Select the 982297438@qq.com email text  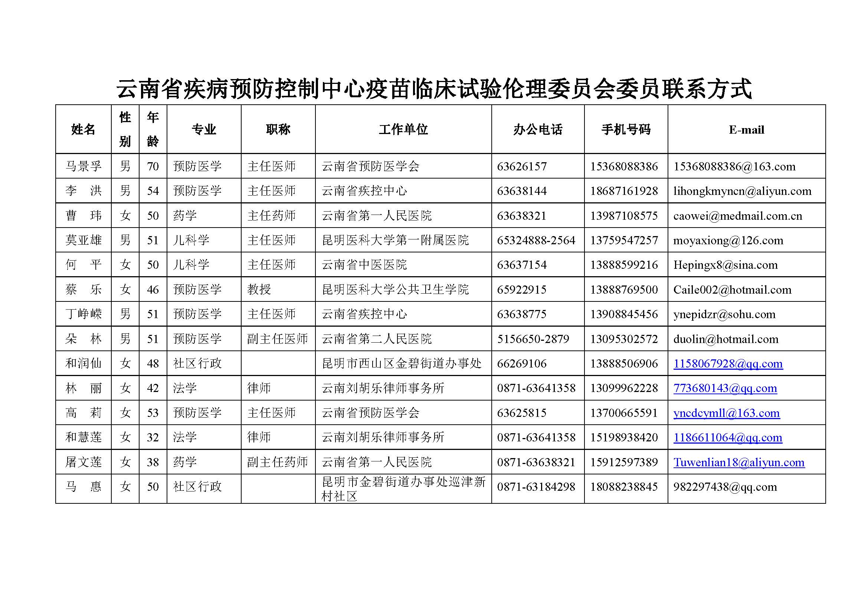click(x=725, y=487)
